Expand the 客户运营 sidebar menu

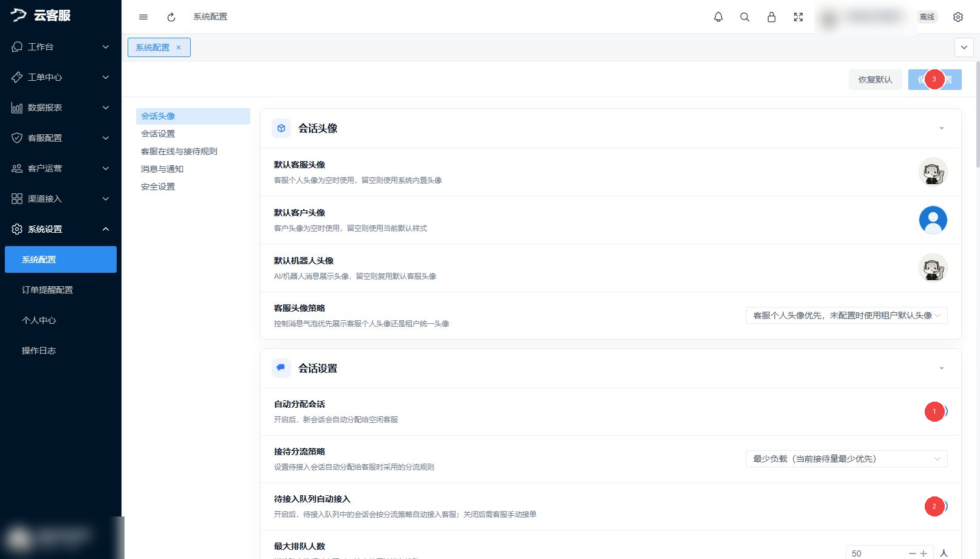tap(61, 168)
